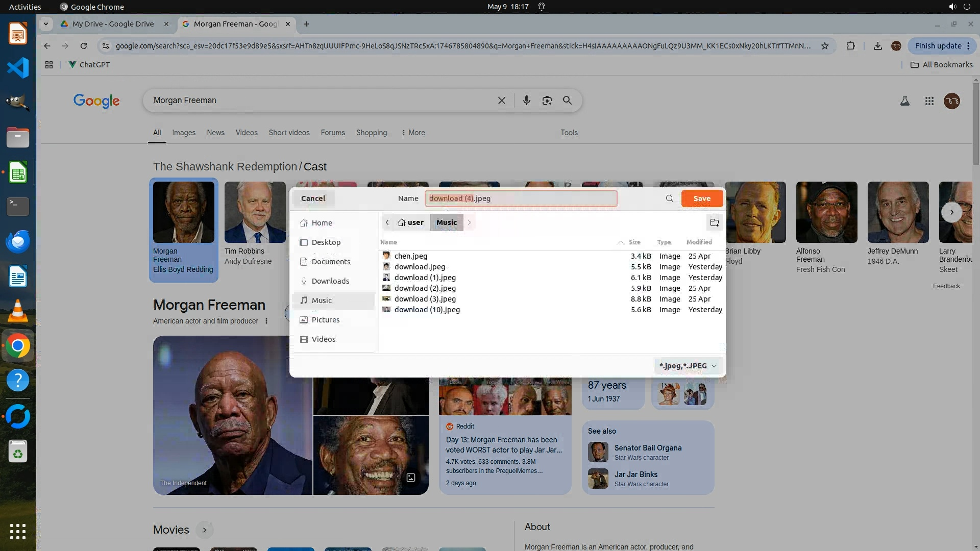Open the Google apps grid icon
This screenshot has width=980, height=551.
tap(929, 101)
